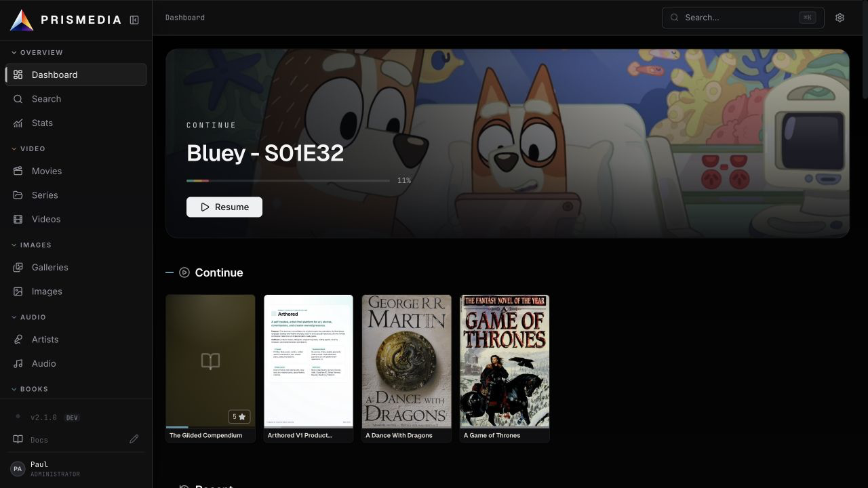This screenshot has width=868, height=488.
Task: Click the Dashboard breadcrumb
Action: (x=185, y=18)
